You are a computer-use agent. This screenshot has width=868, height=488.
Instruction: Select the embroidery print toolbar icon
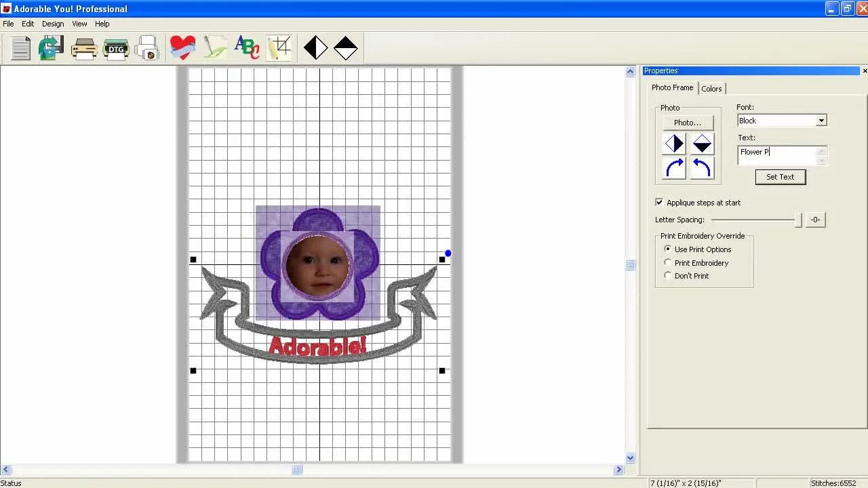148,47
